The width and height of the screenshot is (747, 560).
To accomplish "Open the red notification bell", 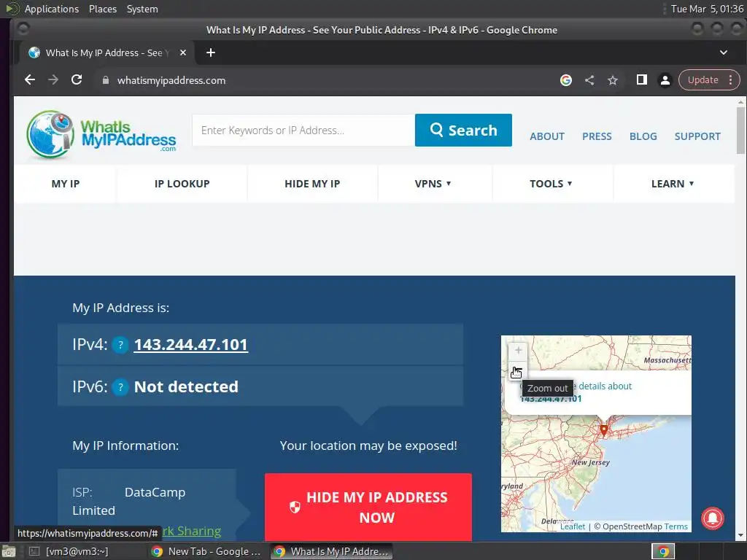I will coord(713,518).
